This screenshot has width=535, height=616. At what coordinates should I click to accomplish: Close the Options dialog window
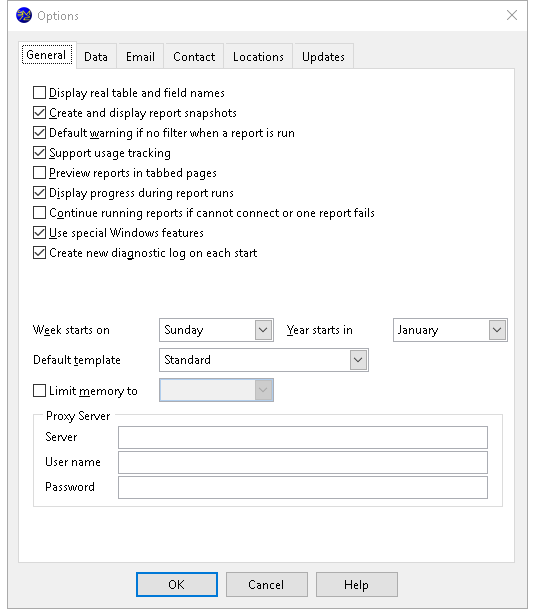(x=511, y=15)
